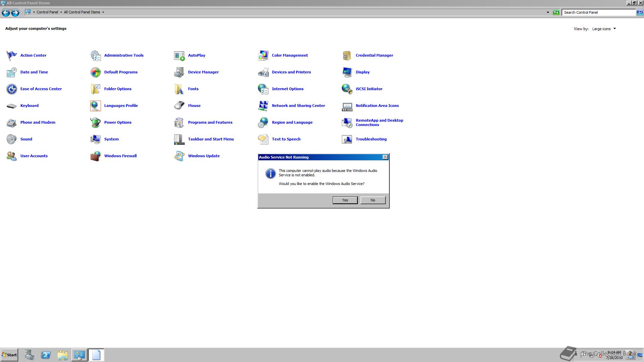This screenshot has width=644, height=362.
Task: Open the Devices and Printers icon
Action: (263, 72)
